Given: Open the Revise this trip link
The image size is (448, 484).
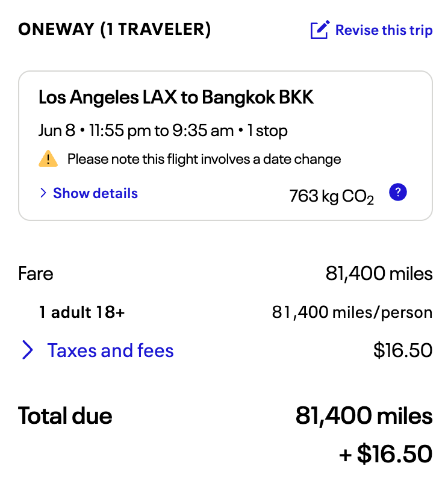Looking at the screenshot, I should tap(384, 30).
